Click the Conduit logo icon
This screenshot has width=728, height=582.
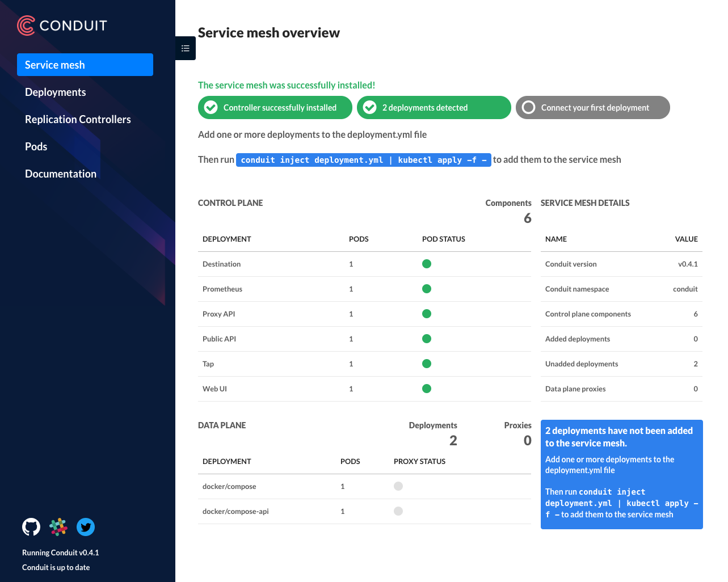point(26,26)
